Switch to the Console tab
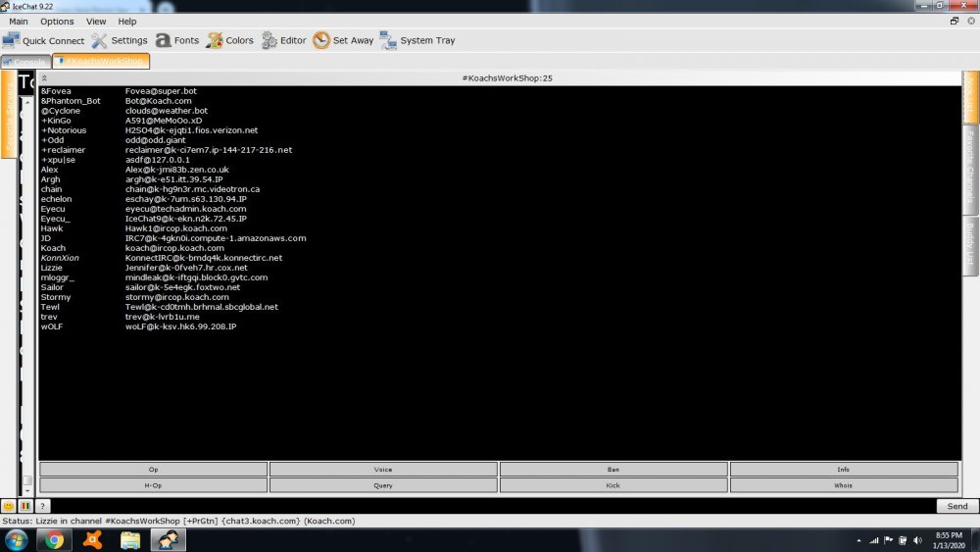Screen dimensions: 980x552 coord(26,62)
